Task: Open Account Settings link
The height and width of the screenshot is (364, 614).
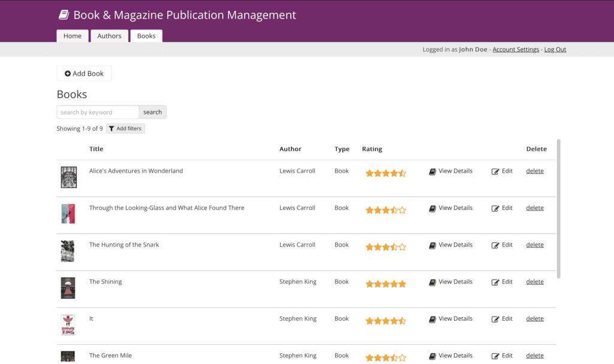Action: coord(516,50)
